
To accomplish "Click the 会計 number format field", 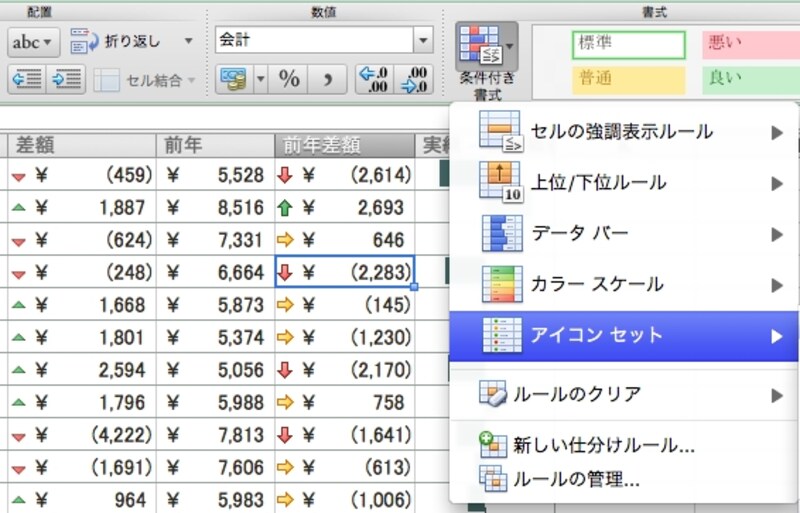I will coord(314,40).
